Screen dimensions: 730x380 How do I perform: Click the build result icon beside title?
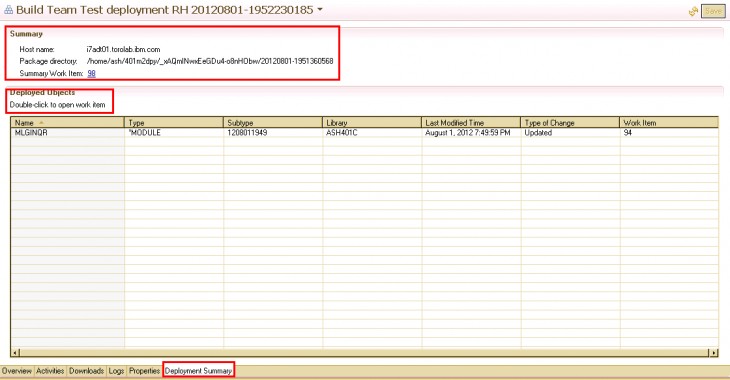point(8,10)
